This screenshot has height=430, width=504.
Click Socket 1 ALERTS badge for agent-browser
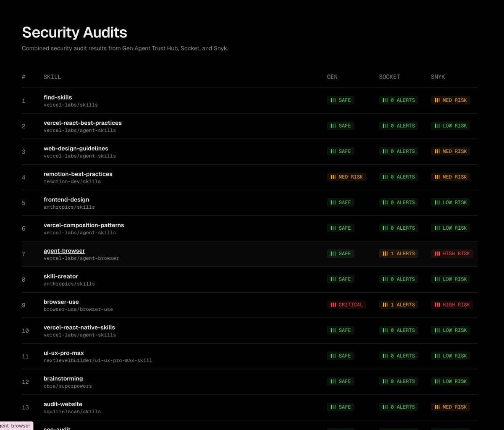(x=399, y=254)
